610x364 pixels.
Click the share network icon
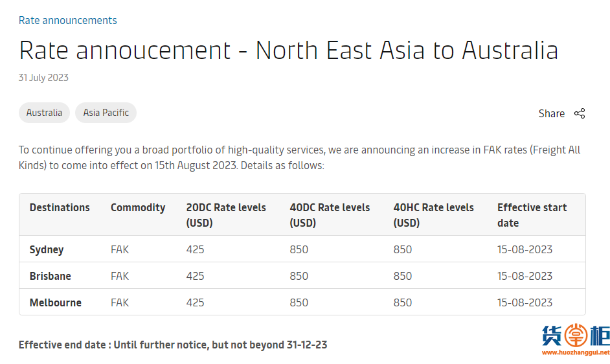pyautogui.click(x=580, y=113)
